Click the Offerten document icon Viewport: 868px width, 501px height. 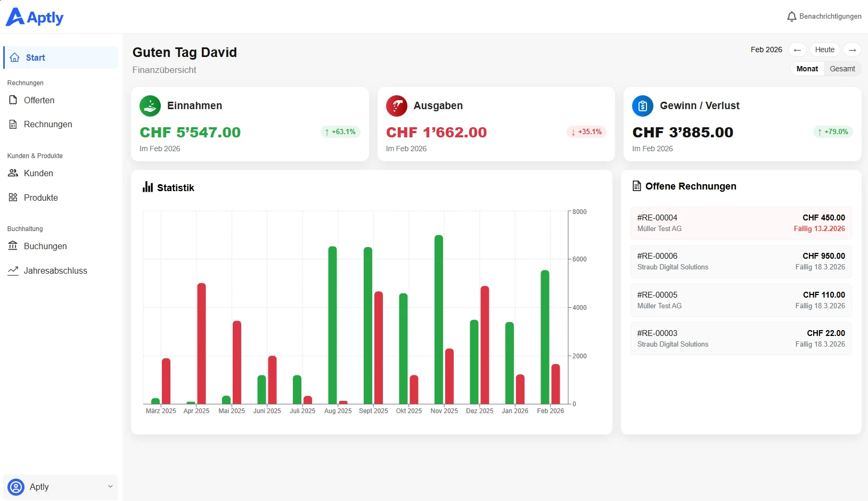click(13, 100)
